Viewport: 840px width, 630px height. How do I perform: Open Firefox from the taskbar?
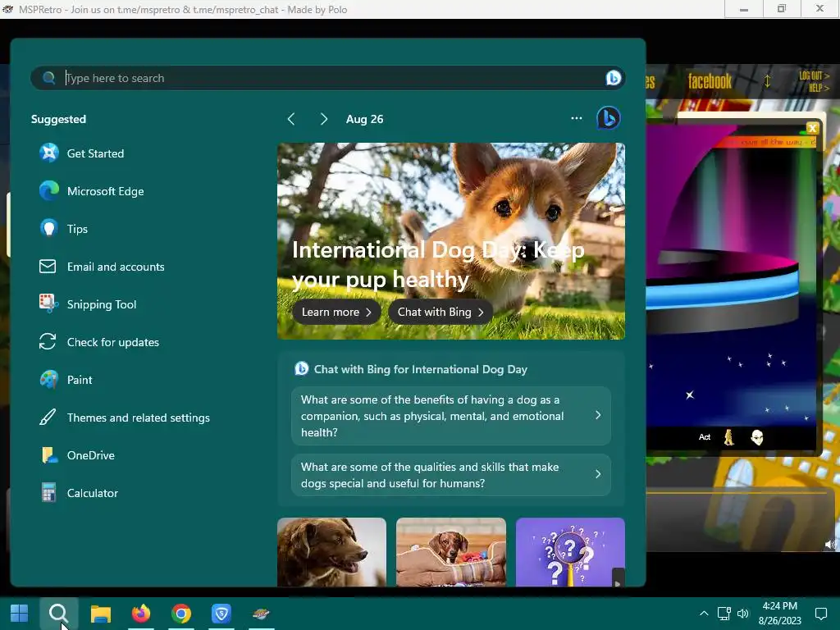pyautogui.click(x=141, y=614)
